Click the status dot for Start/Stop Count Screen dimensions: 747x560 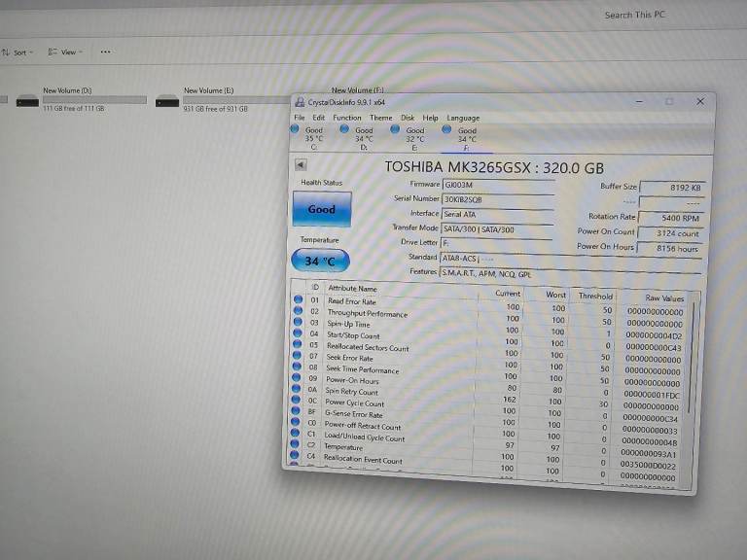(x=298, y=332)
